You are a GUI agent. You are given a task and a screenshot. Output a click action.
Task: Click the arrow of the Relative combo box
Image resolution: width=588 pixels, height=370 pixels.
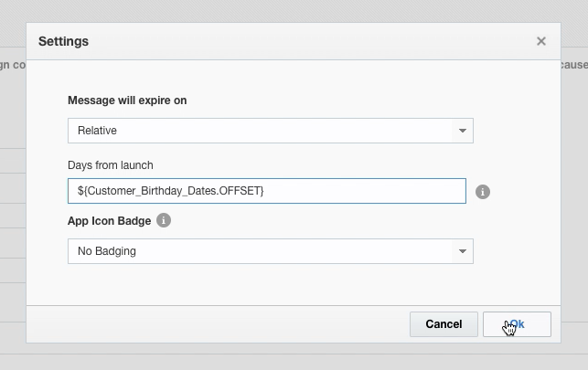coord(463,131)
